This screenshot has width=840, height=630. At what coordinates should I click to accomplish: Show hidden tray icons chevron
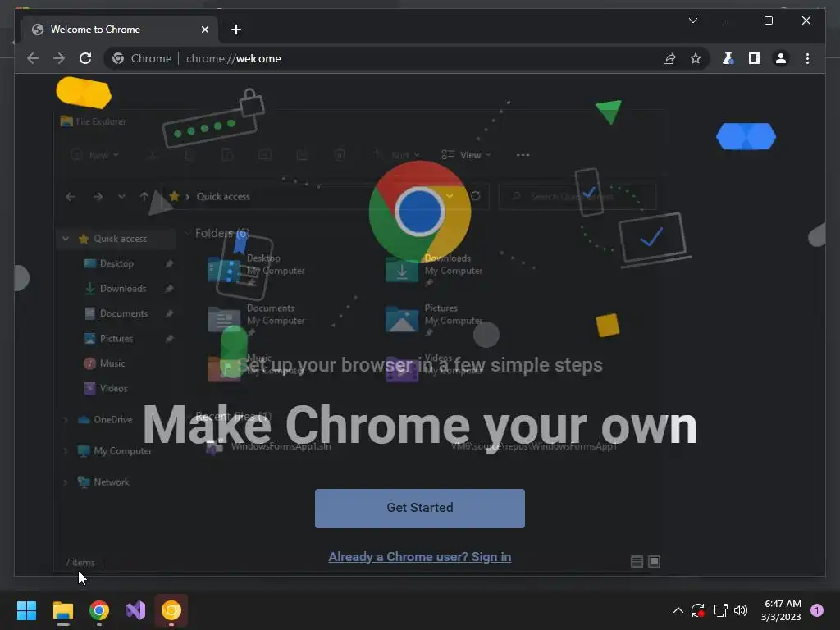tap(678, 610)
